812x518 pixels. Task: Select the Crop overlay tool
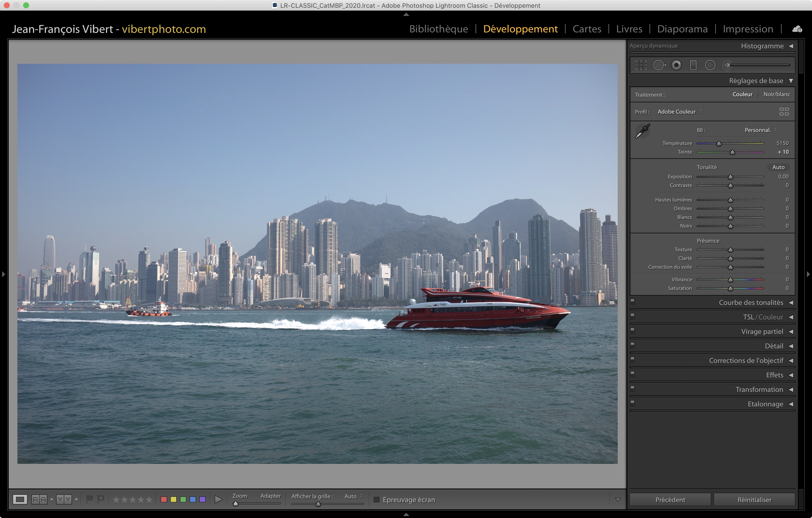641,65
